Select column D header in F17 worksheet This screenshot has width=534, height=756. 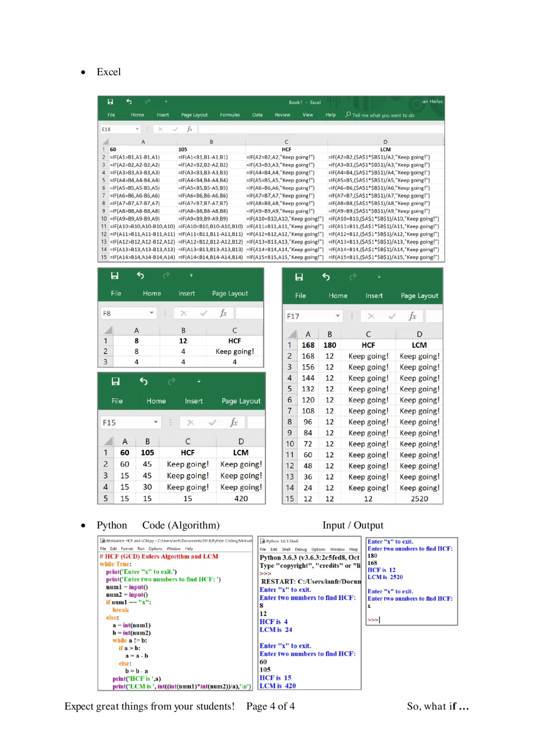click(x=419, y=334)
